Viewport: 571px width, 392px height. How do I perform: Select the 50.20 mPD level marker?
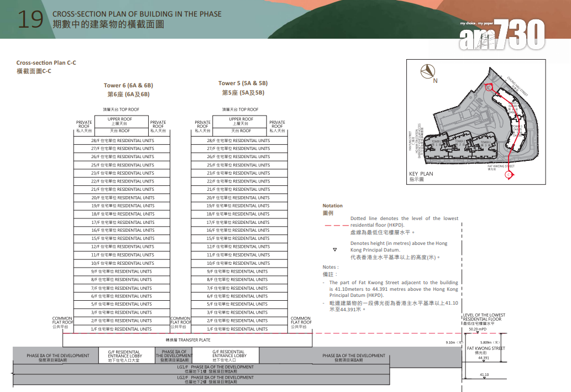pos(478,329)
